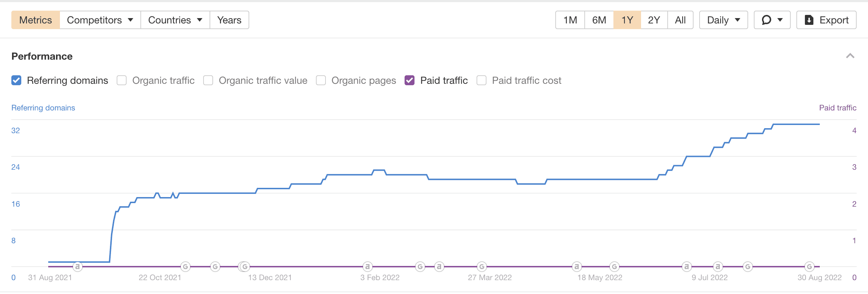Viewport: 868px width, 294px height.
Task: Click the 'a' marker just left of 9 Jul 2022
Action: point(687,266)
